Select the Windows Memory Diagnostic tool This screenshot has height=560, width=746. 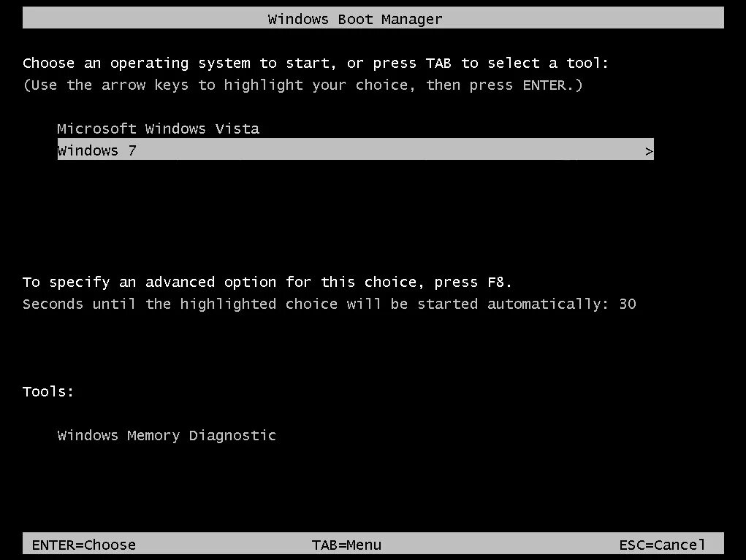point(167,436)
